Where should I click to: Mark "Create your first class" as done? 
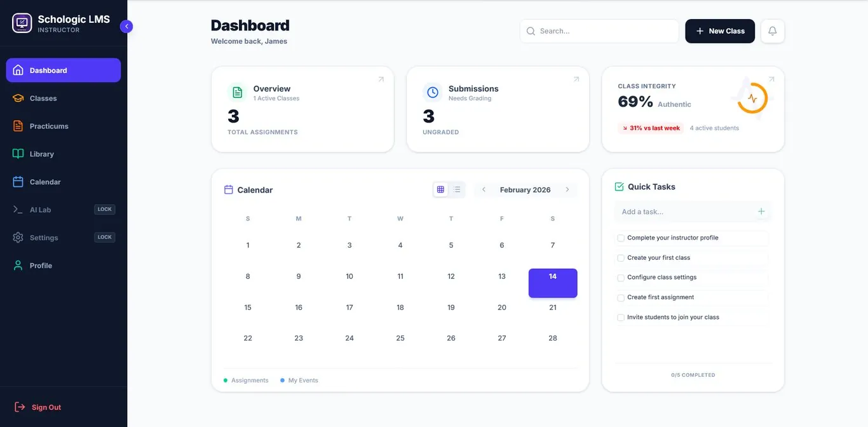tap(620, 258)
